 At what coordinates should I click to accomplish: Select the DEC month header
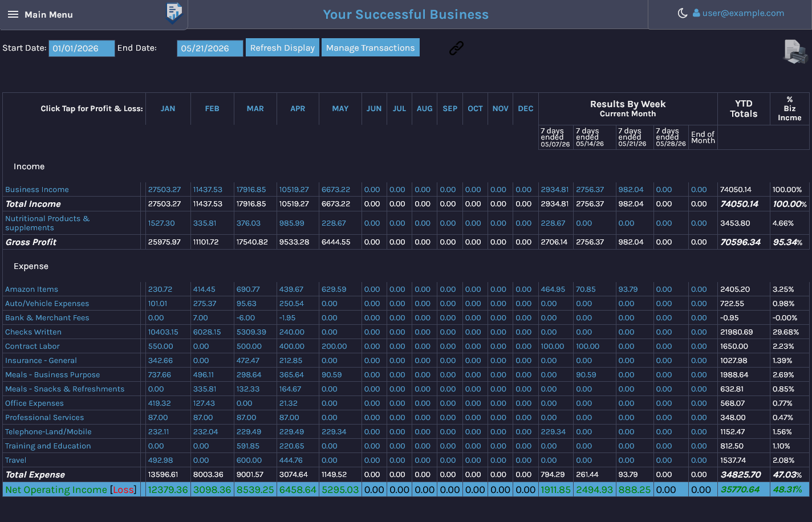[526, 109]
